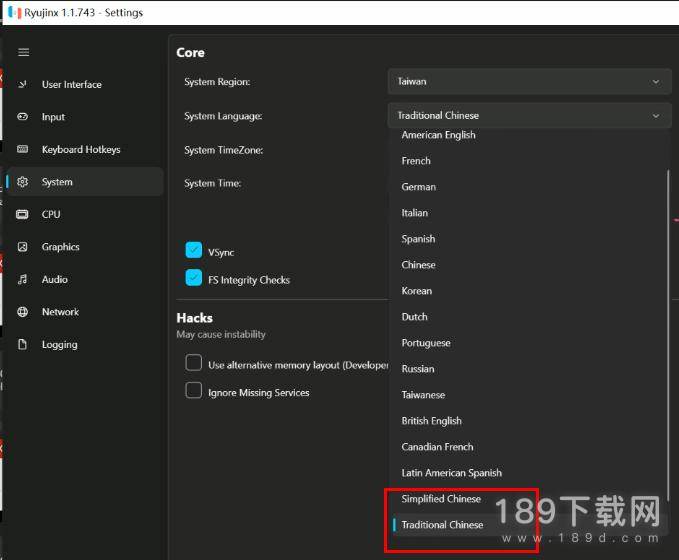
Task: Click the May cause instability note
Action: (221, 334)
